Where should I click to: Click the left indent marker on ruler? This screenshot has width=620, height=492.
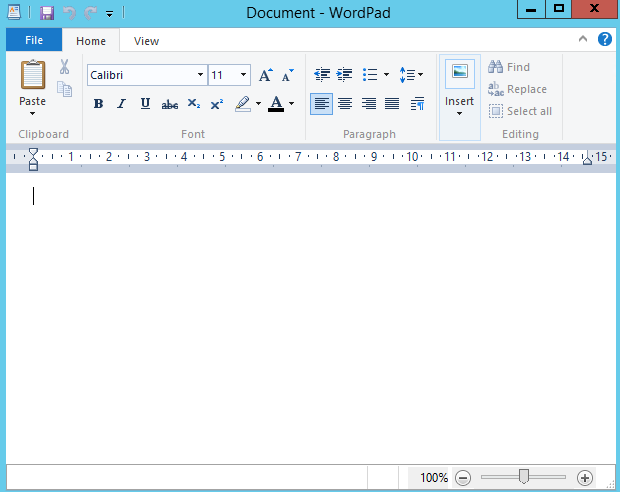tap(34, 159)
